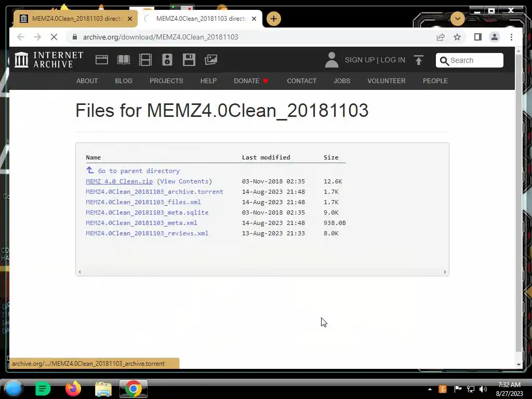The height and width of the screenshot is (399, 532).
Task: Open the Texts book icon
Action: pyautogui.click(x=124, y=60)
